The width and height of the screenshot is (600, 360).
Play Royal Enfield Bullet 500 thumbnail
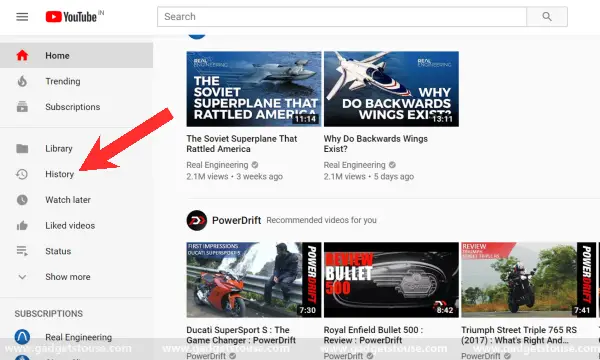(391, 280)
